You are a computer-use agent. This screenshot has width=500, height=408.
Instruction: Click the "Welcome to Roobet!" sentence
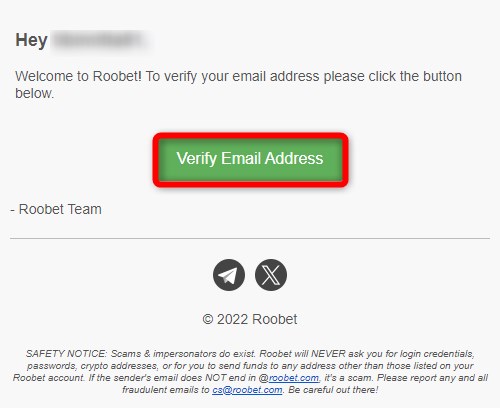pos(78,76)
